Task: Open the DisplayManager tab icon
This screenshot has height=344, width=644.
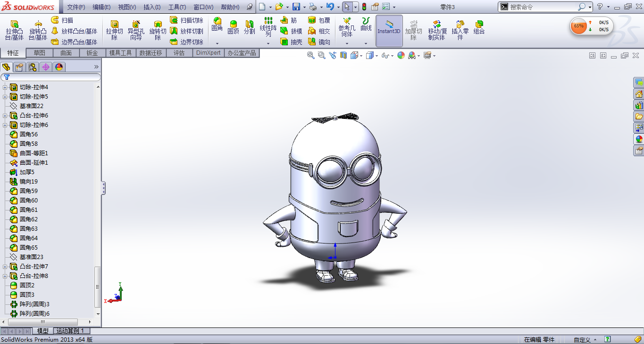Action: [59, 67]
